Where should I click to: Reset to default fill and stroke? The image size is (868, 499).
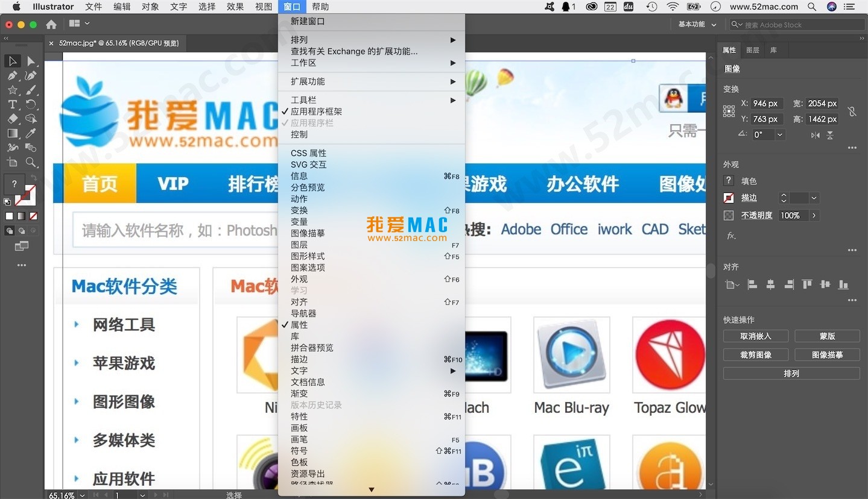coord(7,202)
